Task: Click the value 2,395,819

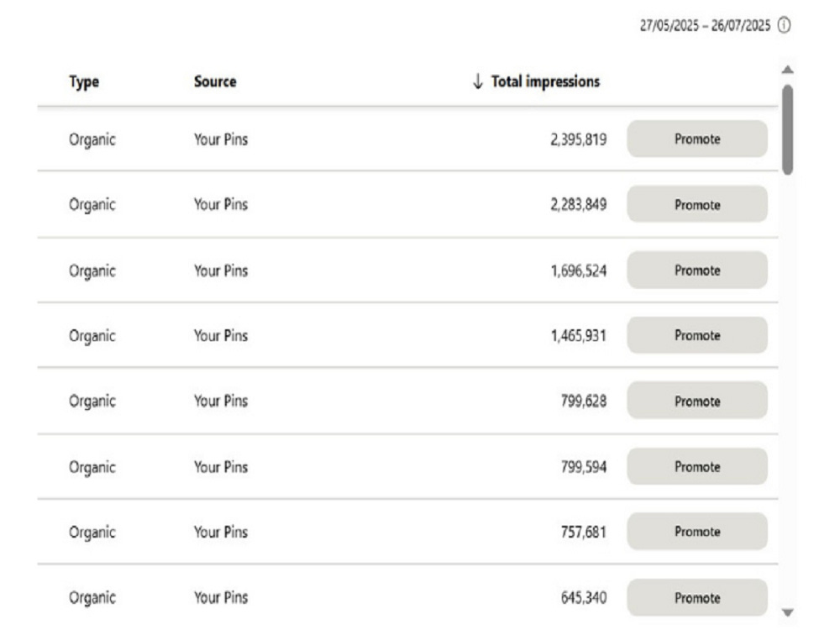Action: [579, 139]
